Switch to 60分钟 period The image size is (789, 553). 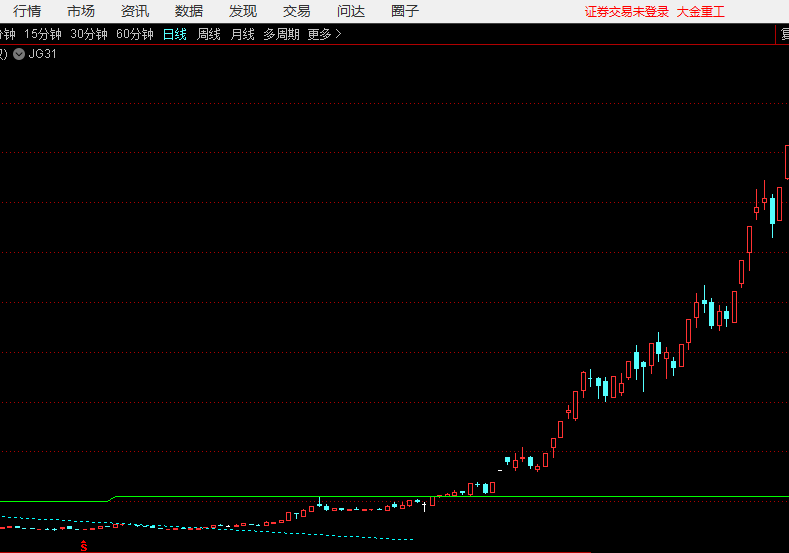tap(135, 34)
